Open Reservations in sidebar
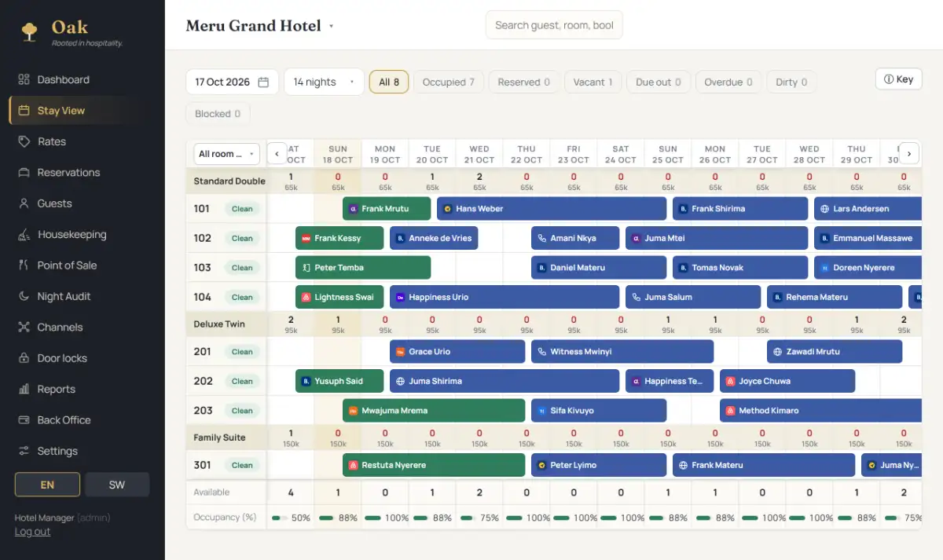This screenshot has width=943, height=560. tap(79, 173)
